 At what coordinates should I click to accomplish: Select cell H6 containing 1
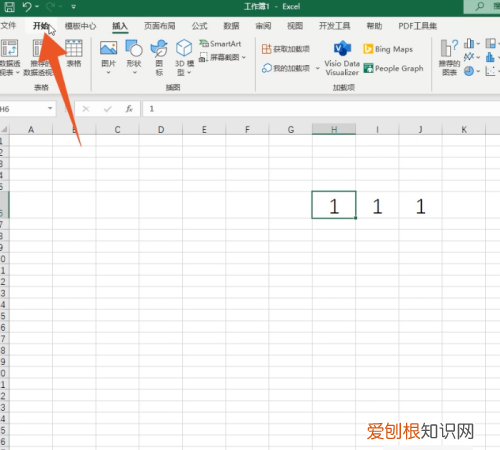[334, 205]
